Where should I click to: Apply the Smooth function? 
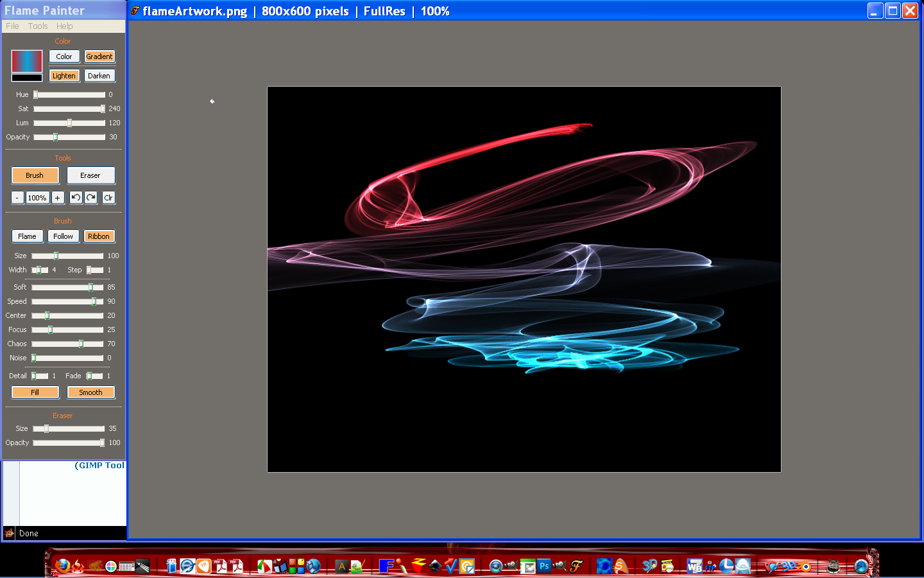90,392
